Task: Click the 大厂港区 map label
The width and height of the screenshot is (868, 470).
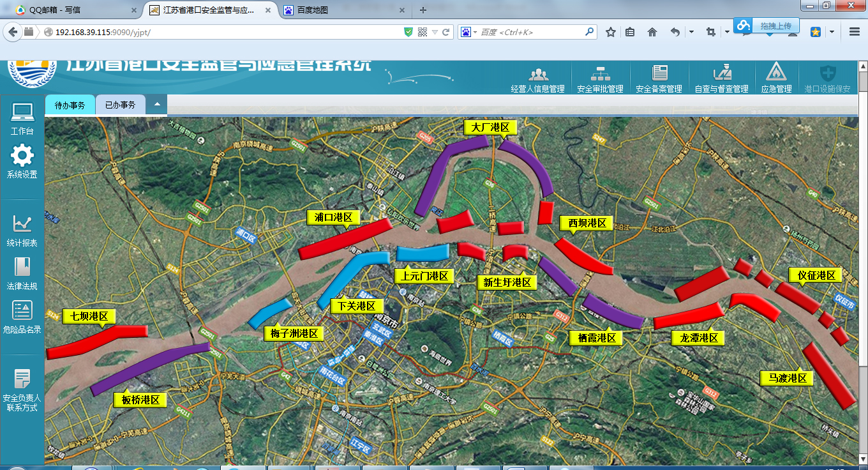Action: pyautogui.click(x=490, y=128)
